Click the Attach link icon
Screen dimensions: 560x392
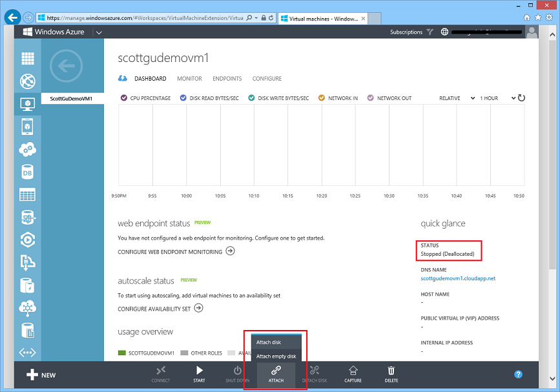tap(276, 371)
